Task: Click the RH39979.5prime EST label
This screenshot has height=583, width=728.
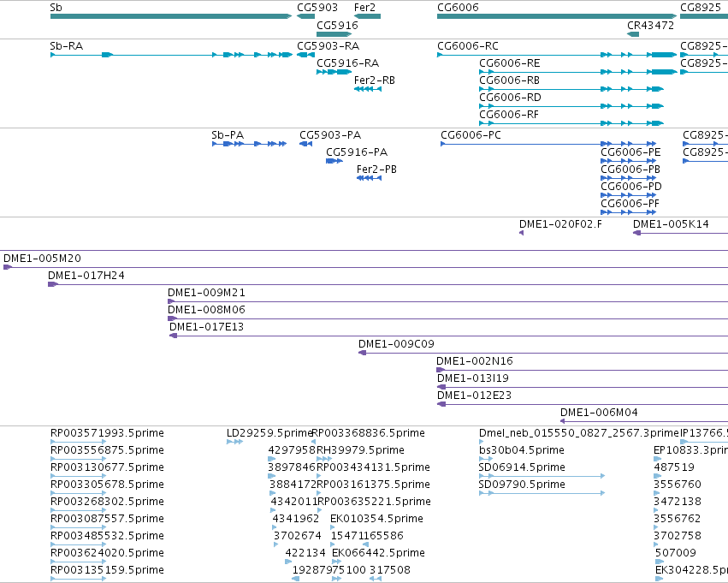Action: (x=360, y=450)
